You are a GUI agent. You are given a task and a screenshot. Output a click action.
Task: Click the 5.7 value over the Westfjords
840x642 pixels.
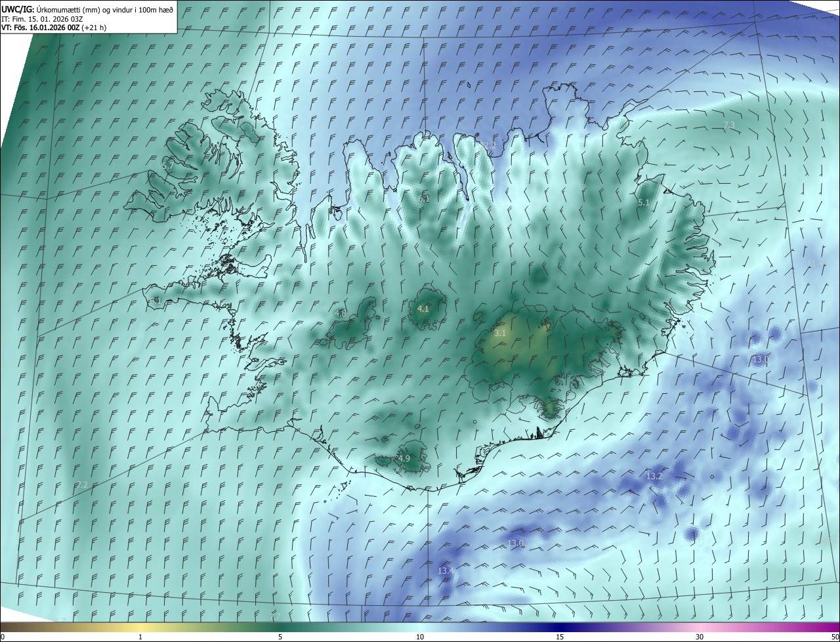tap(169, 166)
